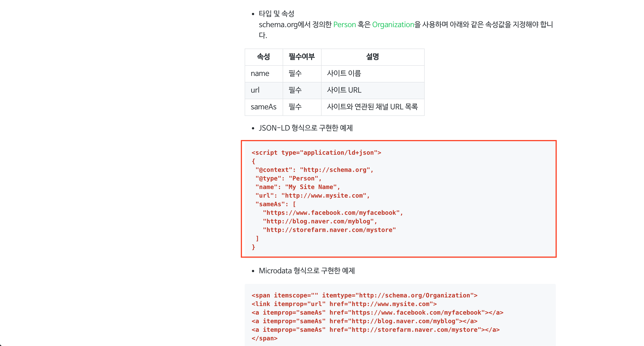This screenshot has width=644, height=346.
Task: Open the green Organization link
Action: 393,24
